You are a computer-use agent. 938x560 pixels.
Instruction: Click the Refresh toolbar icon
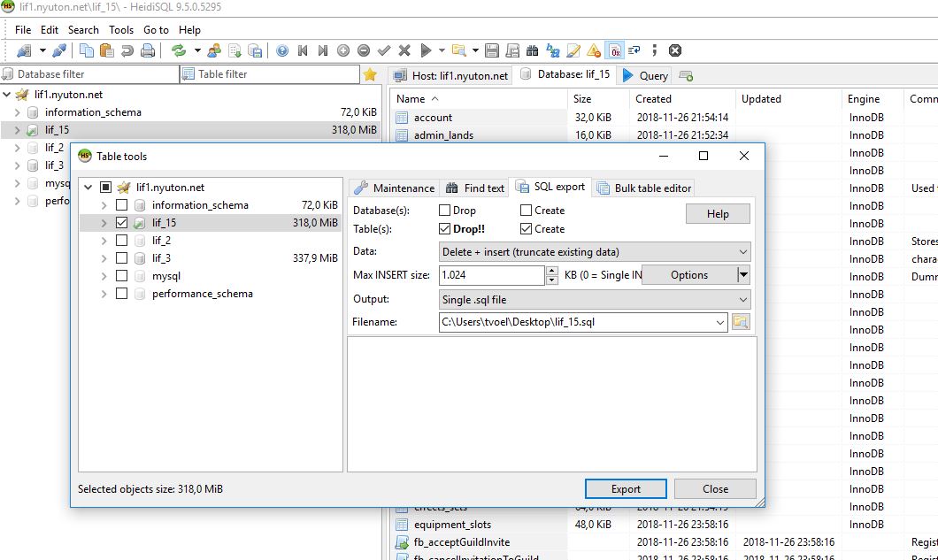(179, 50)
